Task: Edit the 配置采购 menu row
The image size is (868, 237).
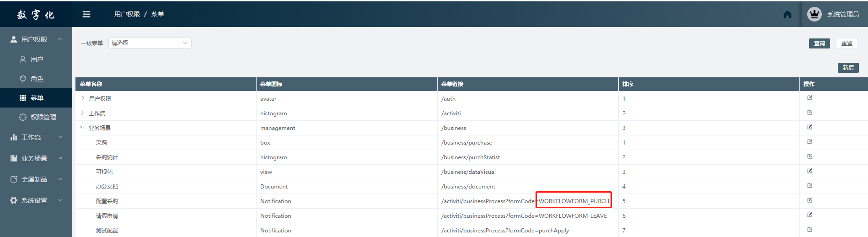Action: point(809,200)
